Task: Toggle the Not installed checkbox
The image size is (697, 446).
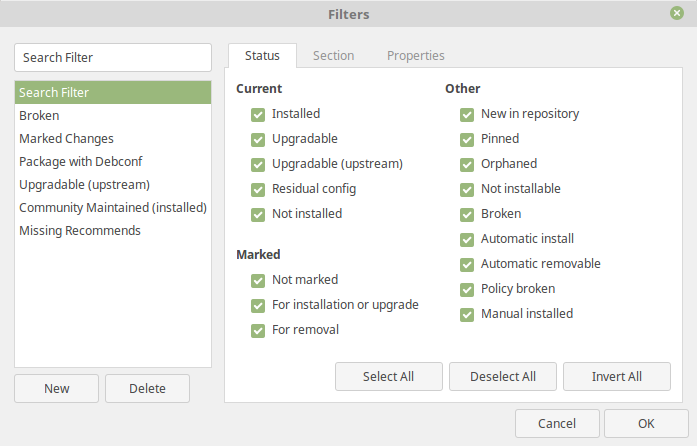Action: point(258,214)
